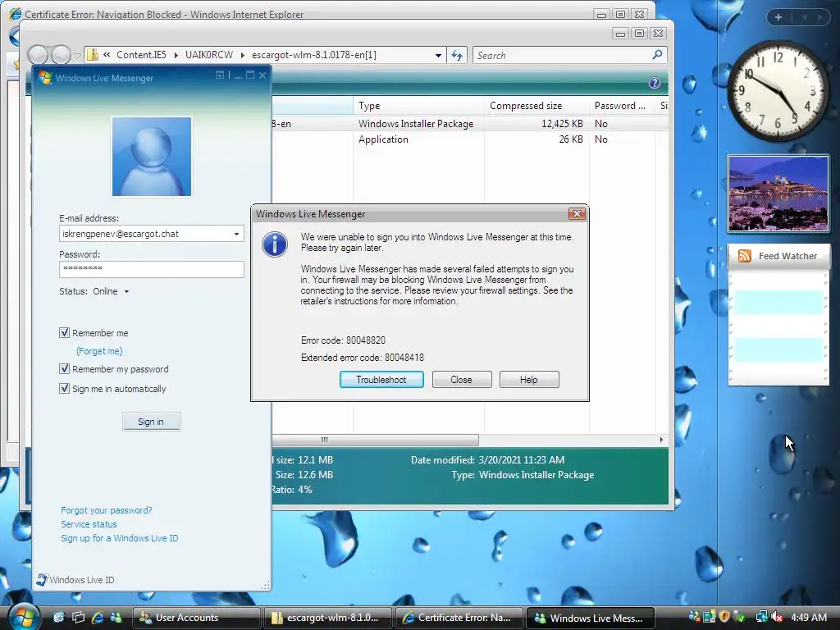The width and height of the screenshot is (840, 630).
Task: Open the Service status link
Action: (x=89, y=524)
